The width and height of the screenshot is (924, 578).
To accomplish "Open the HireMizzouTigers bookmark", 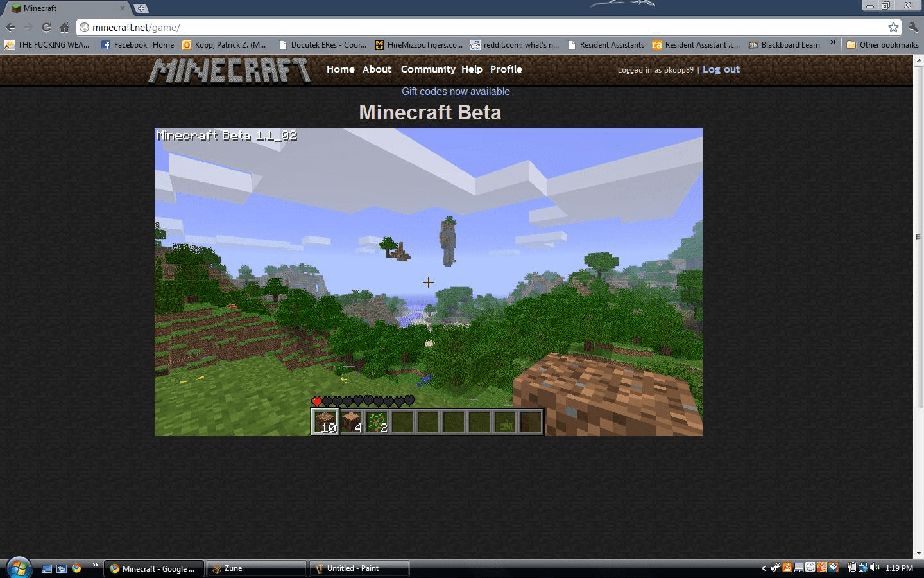I will click(418, 45).
